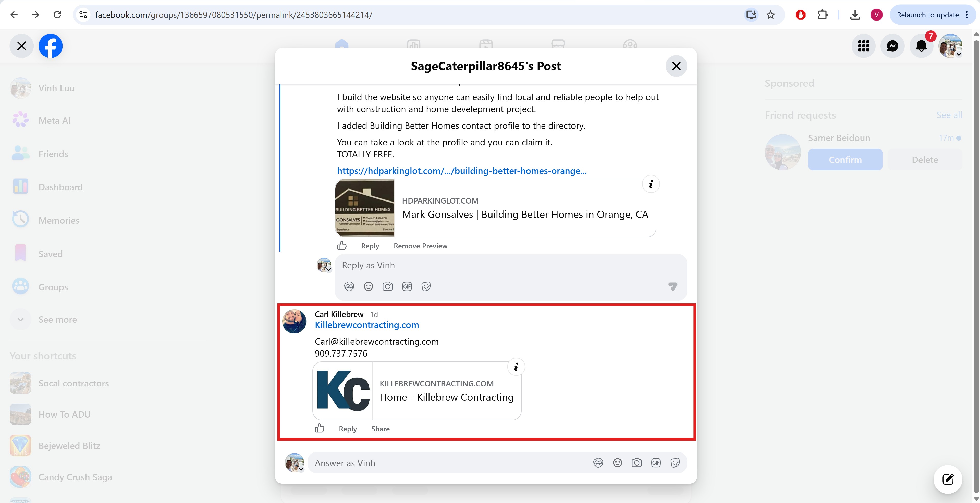
Task: Click Remove Preview
Action: click(420, 246)
